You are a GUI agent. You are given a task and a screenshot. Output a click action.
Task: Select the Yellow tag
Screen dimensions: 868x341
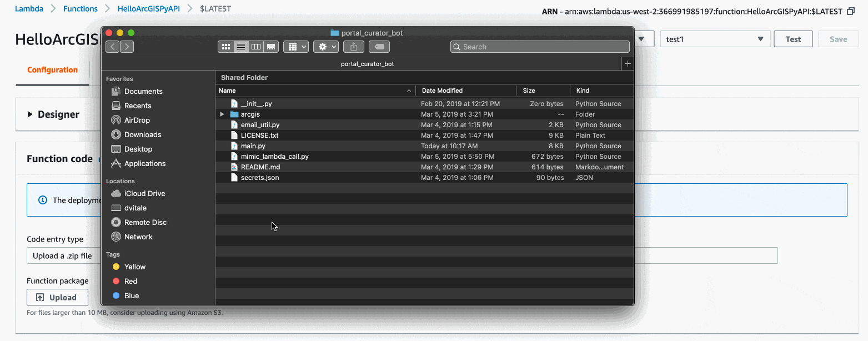tap(135, 267)
